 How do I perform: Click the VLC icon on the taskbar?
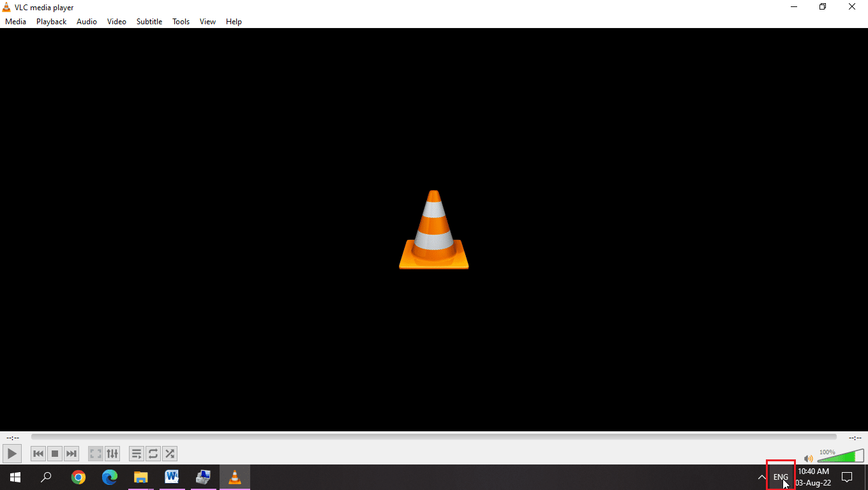coord(235,477)
